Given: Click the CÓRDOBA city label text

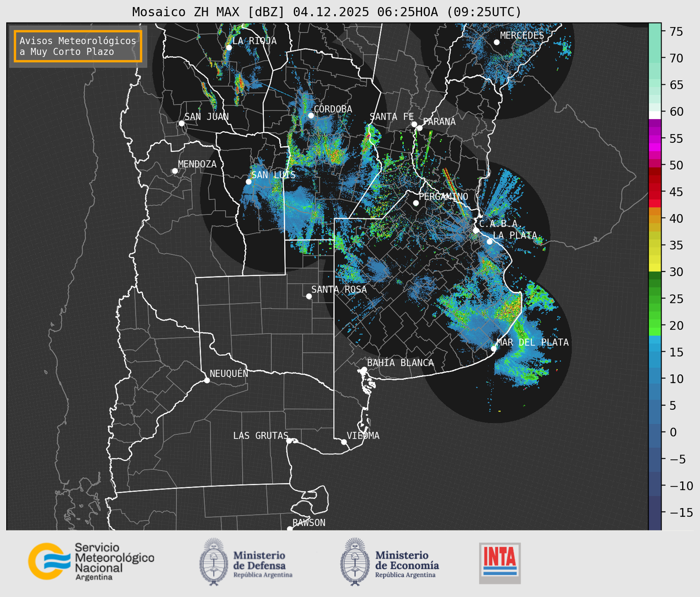Looking at the screenshot, I should point(333,109).
